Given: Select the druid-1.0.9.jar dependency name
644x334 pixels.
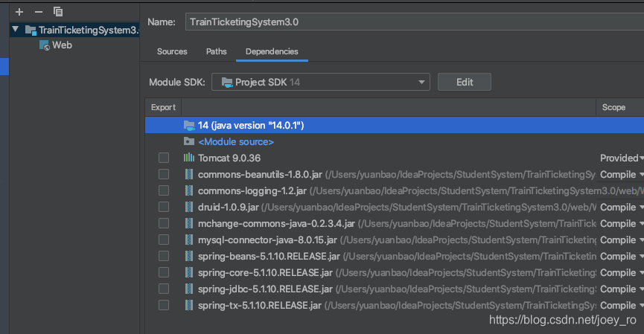Looking at the screenshot, I should pos(229,208).
